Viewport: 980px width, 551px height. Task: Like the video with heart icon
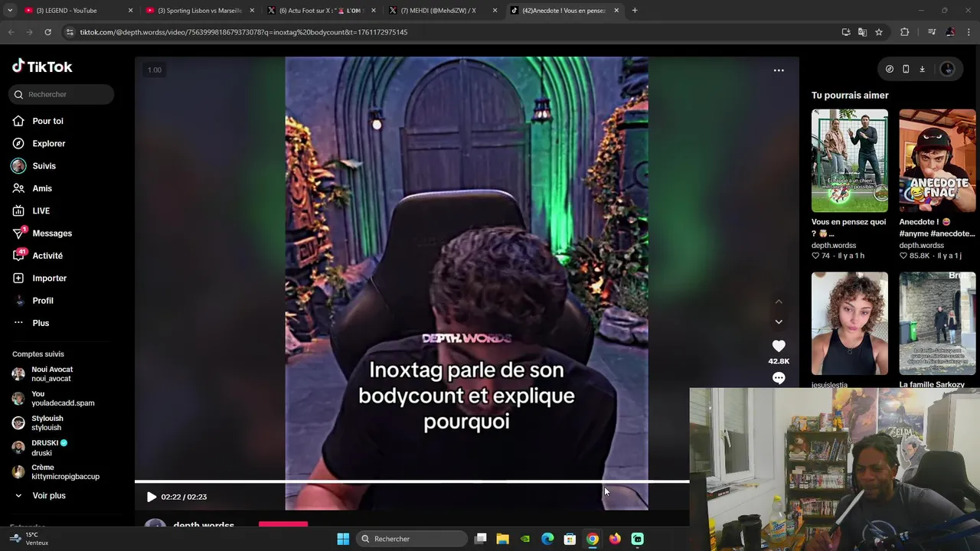coord(779,346)
